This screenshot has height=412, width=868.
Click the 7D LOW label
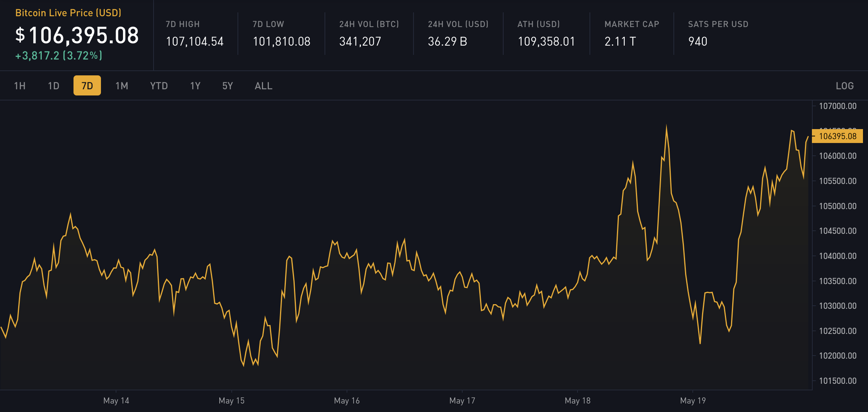click(268, 24)
